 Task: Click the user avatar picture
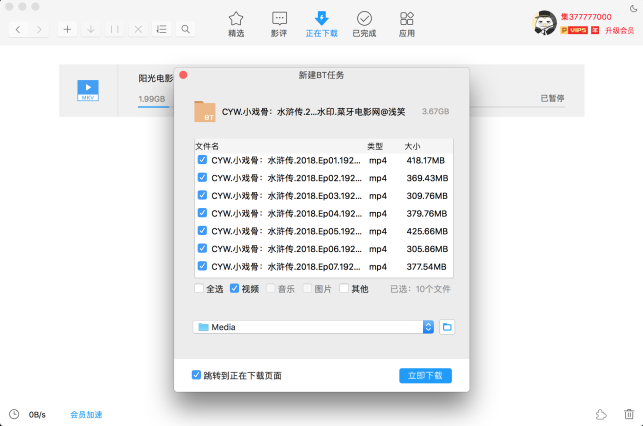[x=543, y=23]
